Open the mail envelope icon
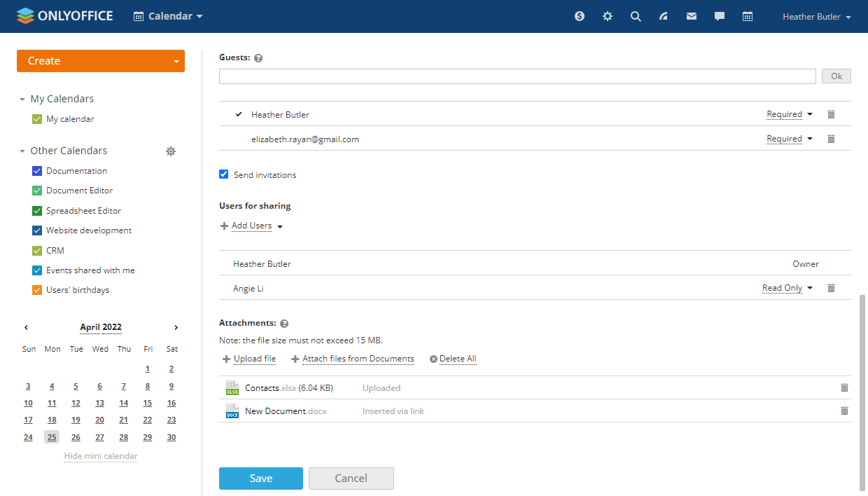 (x=692, y=16)
